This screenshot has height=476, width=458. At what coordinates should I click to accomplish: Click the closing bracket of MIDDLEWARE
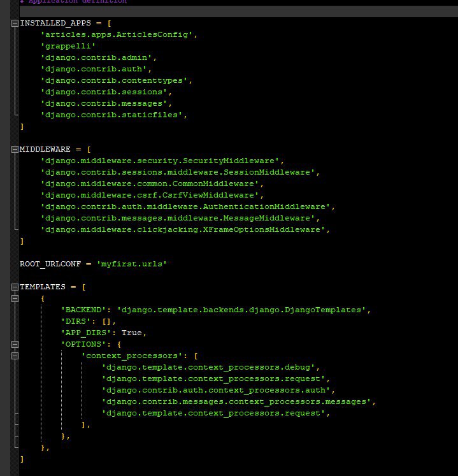22,242
